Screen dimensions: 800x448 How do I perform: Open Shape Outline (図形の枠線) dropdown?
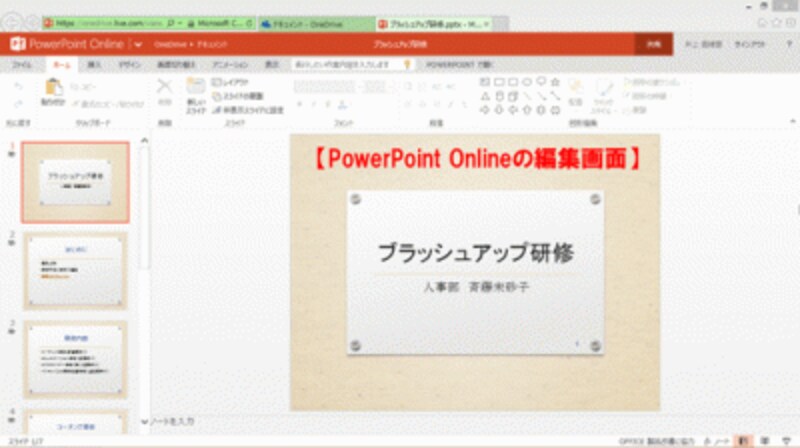click(645, 96)
